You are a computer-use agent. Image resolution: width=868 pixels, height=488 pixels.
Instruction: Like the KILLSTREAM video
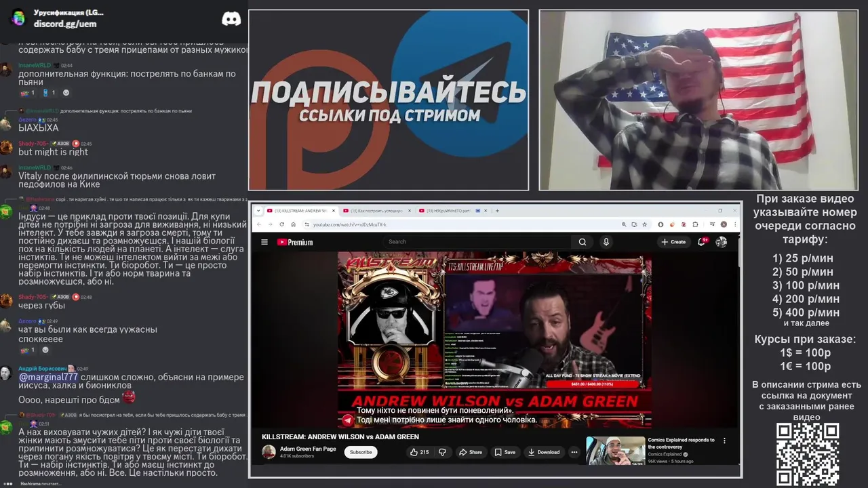(x=419, y=452)
